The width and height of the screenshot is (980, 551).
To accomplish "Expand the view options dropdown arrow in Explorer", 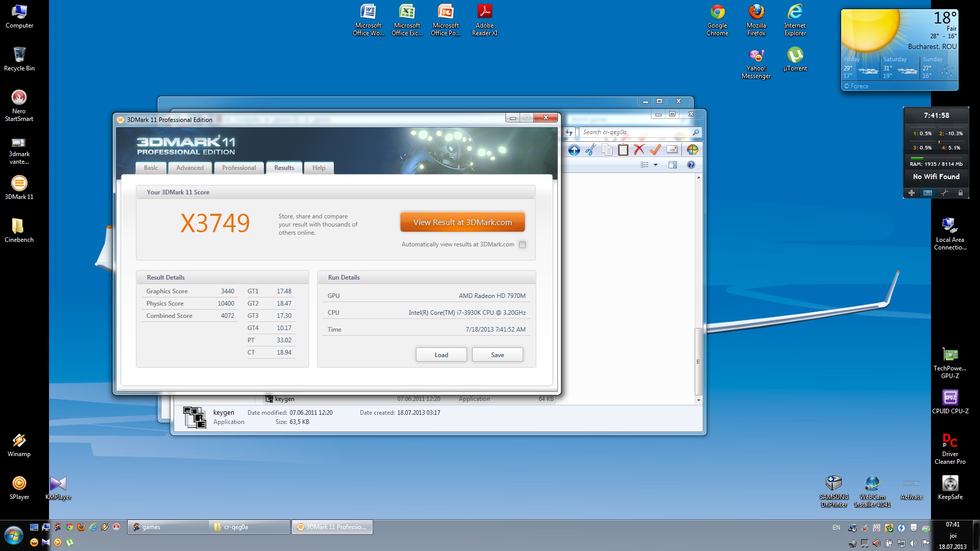I will click(x=656, y=165).
